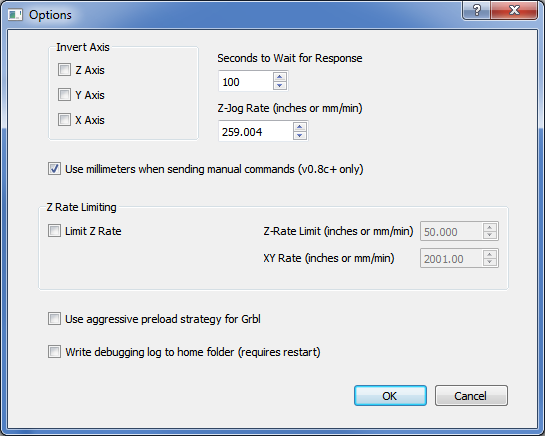This screenshot has height=436, width=545.
Task: Decrease Seconds to Wait for Response value
Action: click(x=280, y=86)
